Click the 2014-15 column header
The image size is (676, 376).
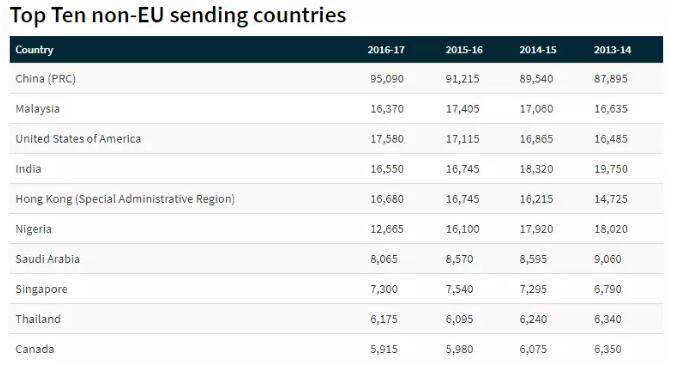[x=538, y=50]
